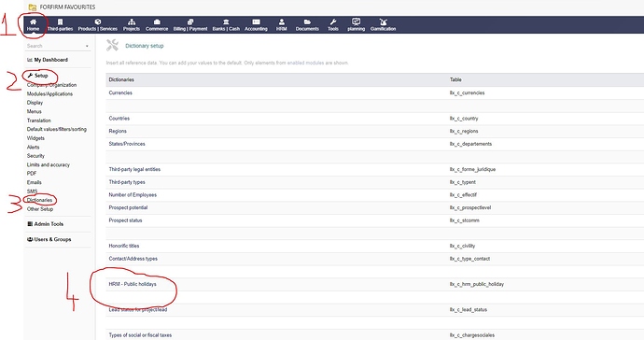
Task: Open Company/Organization setup
Action: coord(51,85)
